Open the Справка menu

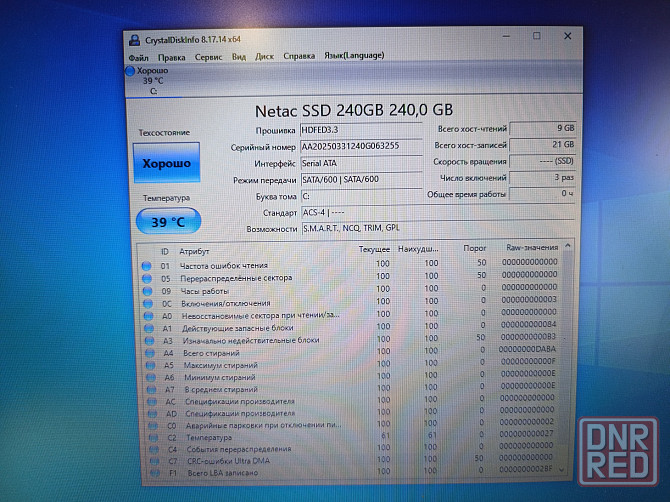click(299, 56)
